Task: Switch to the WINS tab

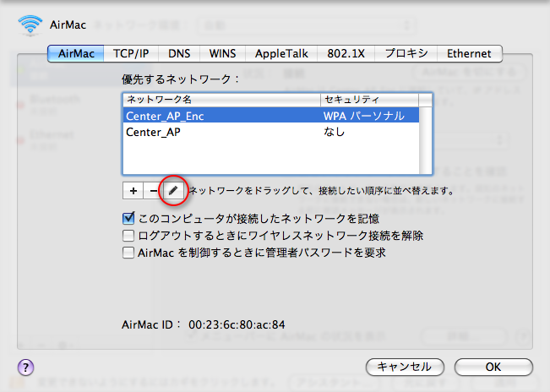Action: click(222, 53)
